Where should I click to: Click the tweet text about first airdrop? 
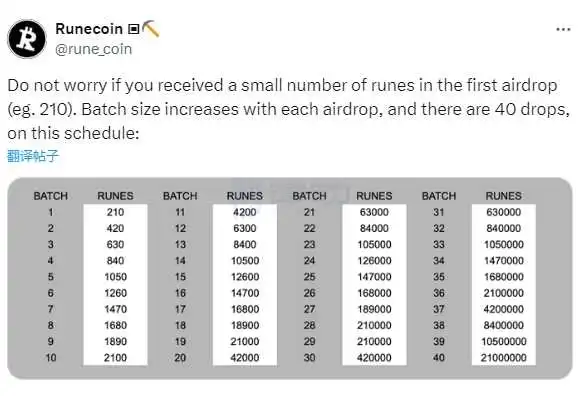click(x=288, y=109)
